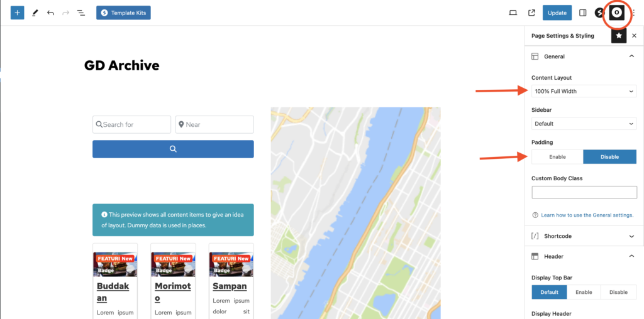Open the circled Page Settings & Styling icon

[x=617, y=13]
